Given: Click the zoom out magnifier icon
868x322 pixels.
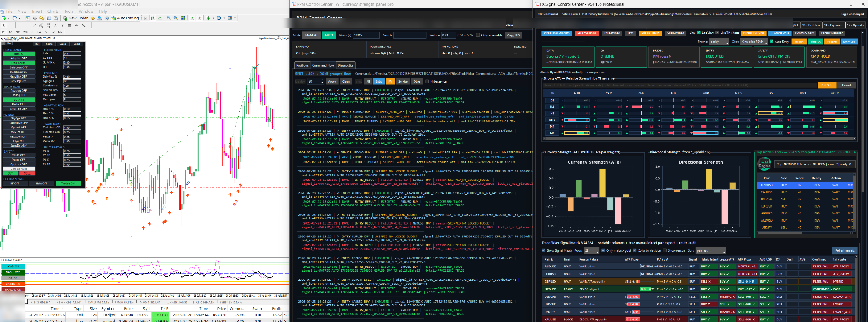Looking at the screenshot, I should tap(175, 18).
